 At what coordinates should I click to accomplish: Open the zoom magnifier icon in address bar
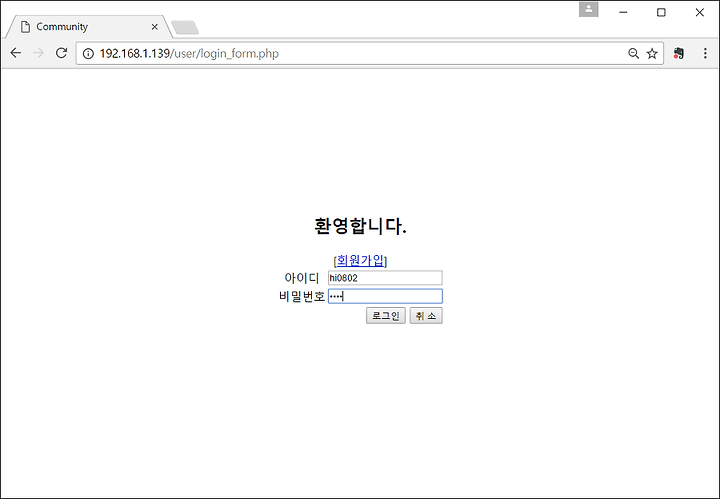[633, 54]
